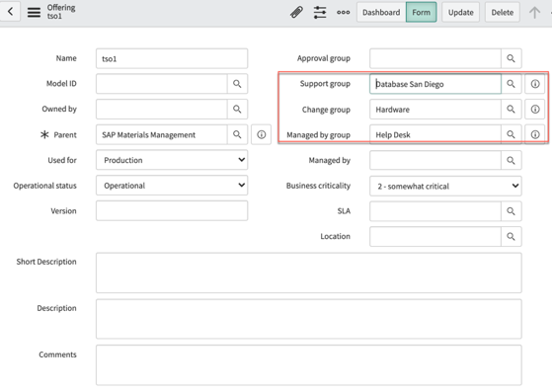This screenshot has height=392, width=553.
Task: Look up Model ID with magnifier icon
Action: coord(237,84)
